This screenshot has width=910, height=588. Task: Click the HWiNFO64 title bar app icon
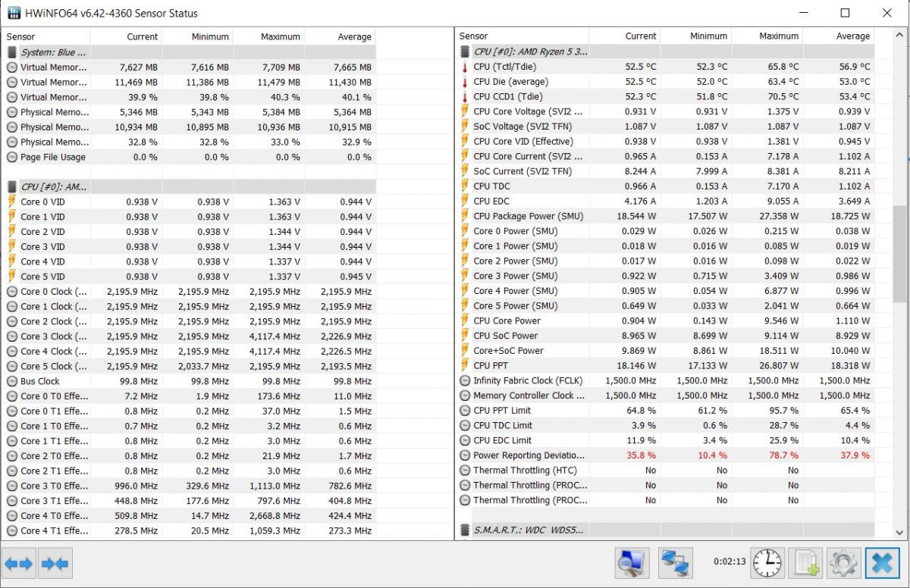pos(14,13)
